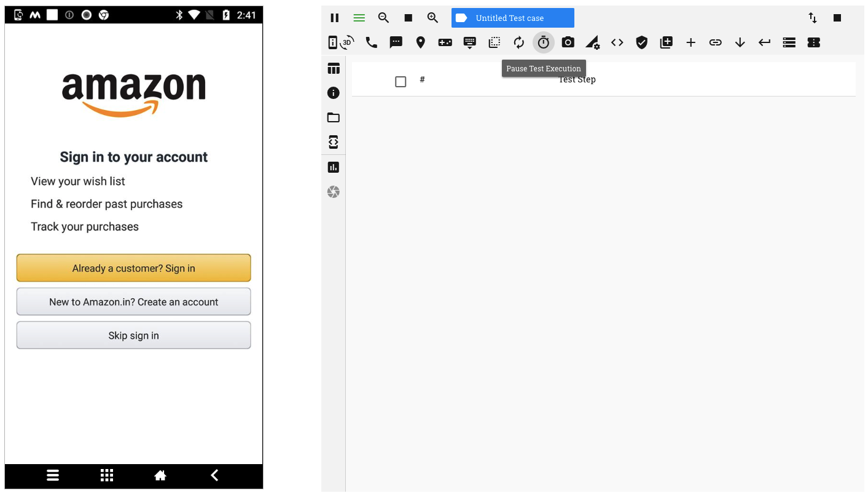Click the pause icon in top toolbar

[335, 18]
